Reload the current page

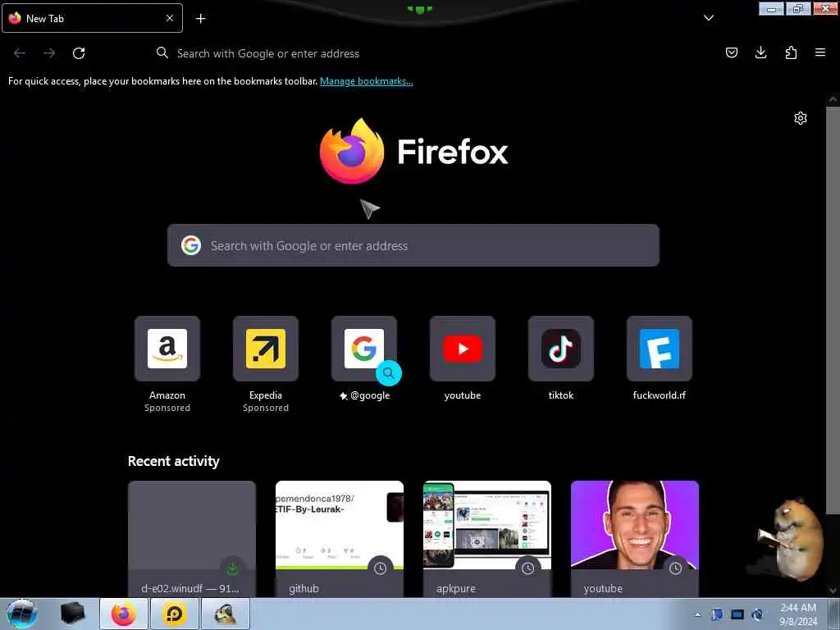[79, 53]
